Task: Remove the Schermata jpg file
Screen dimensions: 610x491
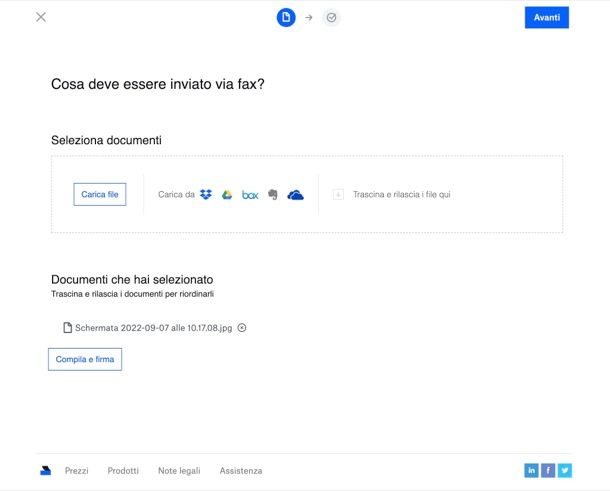Action: (x=242, y=328)
